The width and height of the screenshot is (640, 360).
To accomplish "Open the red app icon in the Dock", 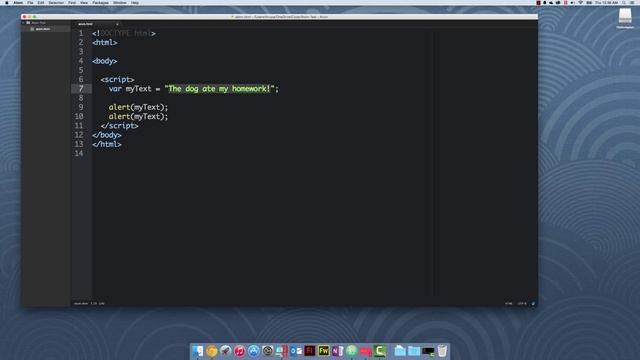I will point(366,351).
